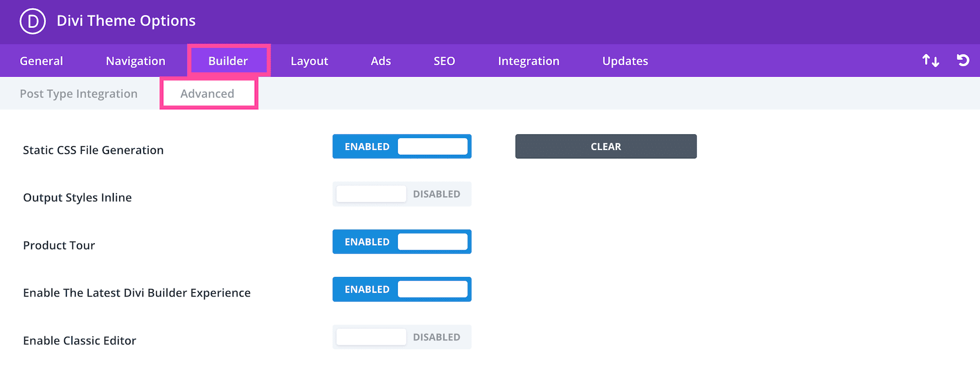
Task: Switch to the SEO tab
Action: 444,61
